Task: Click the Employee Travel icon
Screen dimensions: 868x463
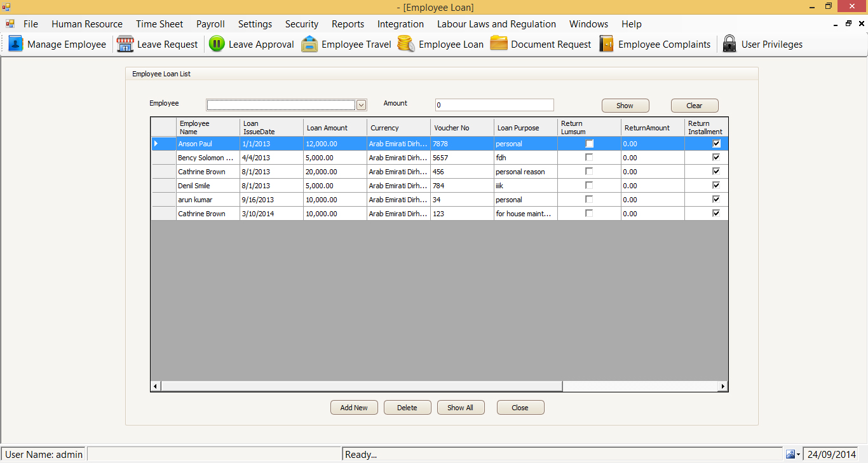Action: point(309,44)
